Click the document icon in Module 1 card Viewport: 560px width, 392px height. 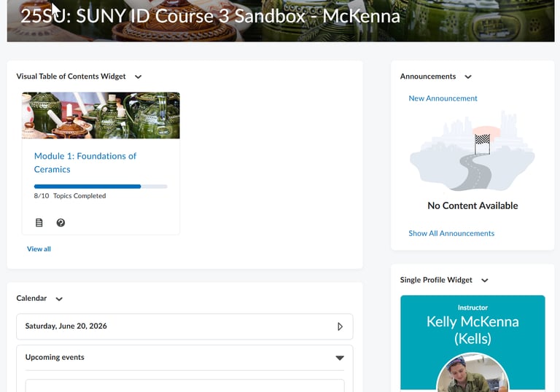coord(39,223)
